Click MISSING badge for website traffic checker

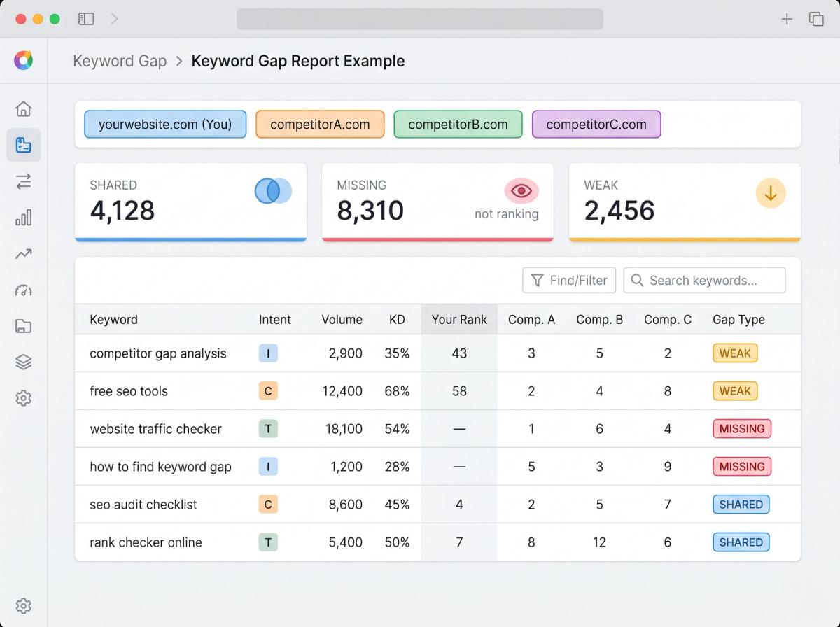pos(742,429)
